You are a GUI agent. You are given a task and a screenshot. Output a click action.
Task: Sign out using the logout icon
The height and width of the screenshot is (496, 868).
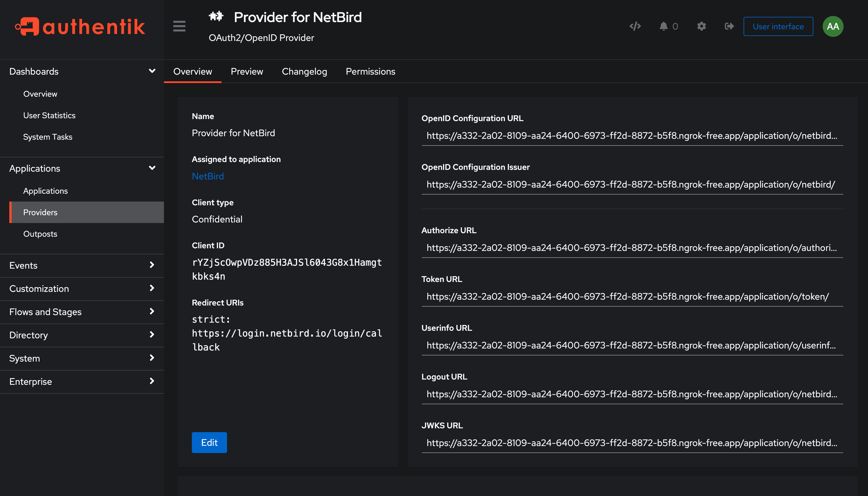tap(728, 26)
